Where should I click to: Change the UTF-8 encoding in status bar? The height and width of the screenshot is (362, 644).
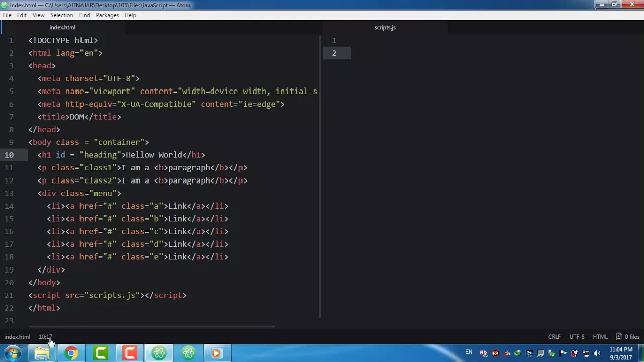[577, 337]
